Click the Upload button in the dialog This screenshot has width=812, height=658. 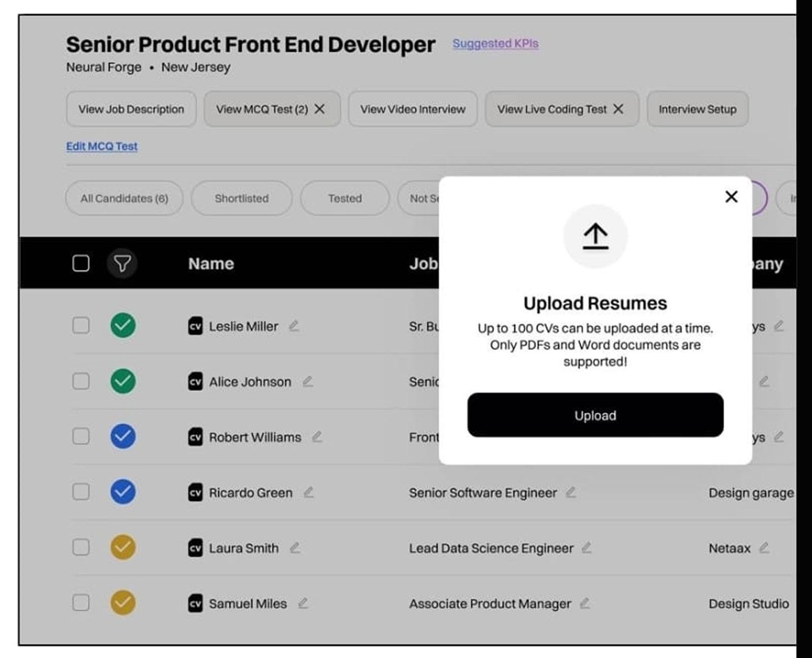[x=595, y=415]
